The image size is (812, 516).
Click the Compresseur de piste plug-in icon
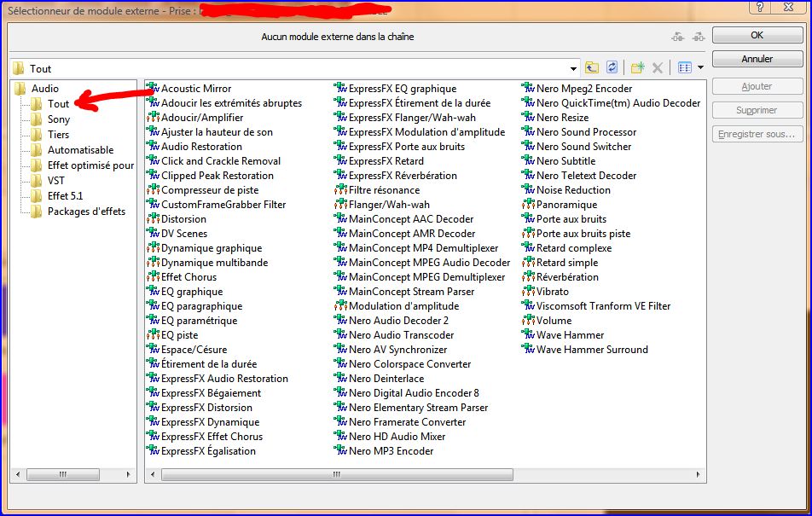(153, 189)
